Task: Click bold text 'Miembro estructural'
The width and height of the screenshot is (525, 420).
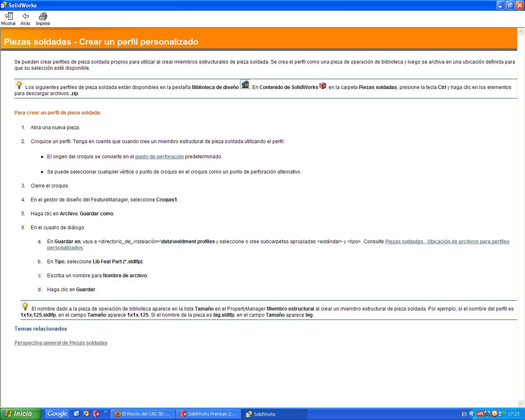Action: pyautogui.click(x=290, y=309)
